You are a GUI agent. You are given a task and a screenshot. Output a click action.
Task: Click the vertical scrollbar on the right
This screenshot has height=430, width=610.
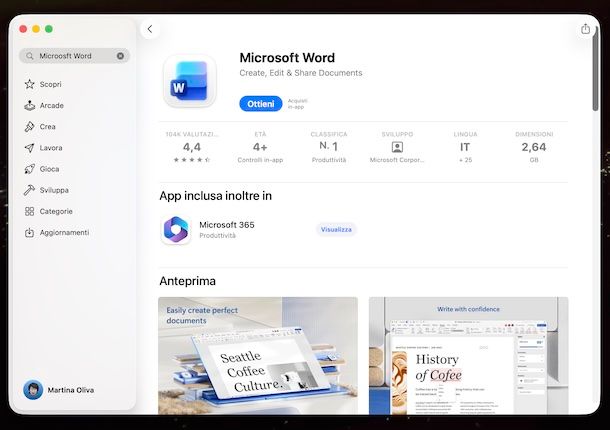(595, 69)
